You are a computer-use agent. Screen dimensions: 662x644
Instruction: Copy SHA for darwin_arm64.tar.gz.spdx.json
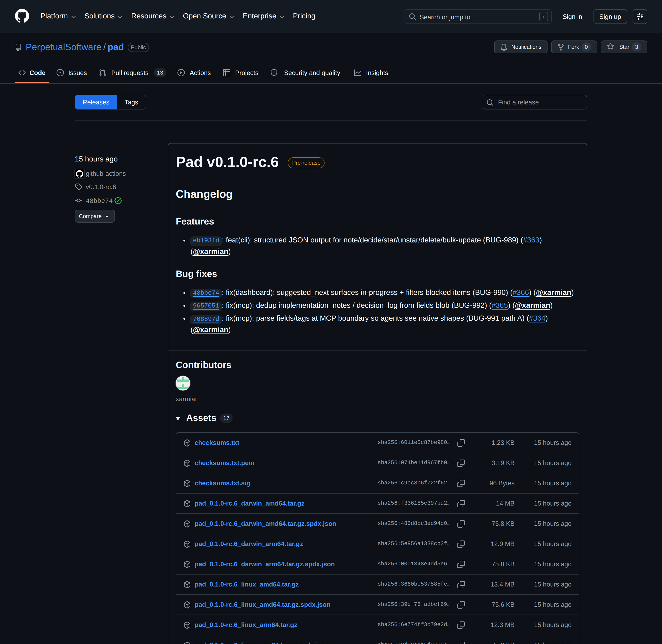461,564
